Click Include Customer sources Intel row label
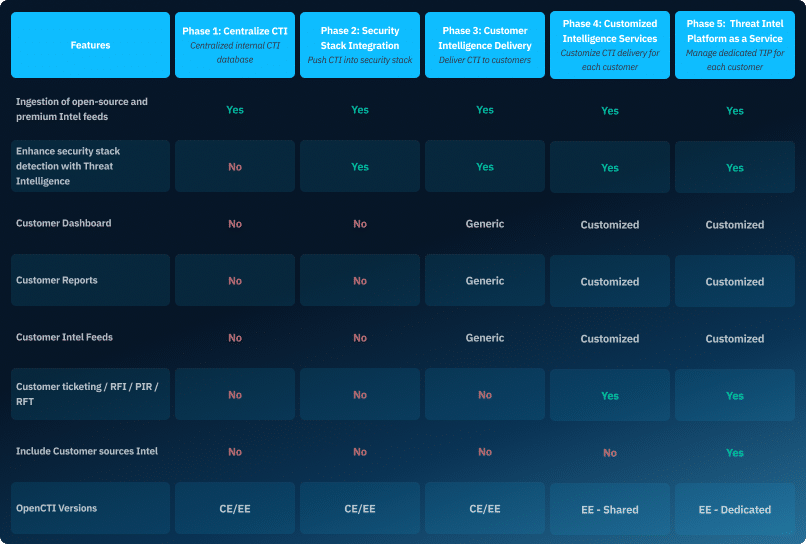 (x=87, y=451)
